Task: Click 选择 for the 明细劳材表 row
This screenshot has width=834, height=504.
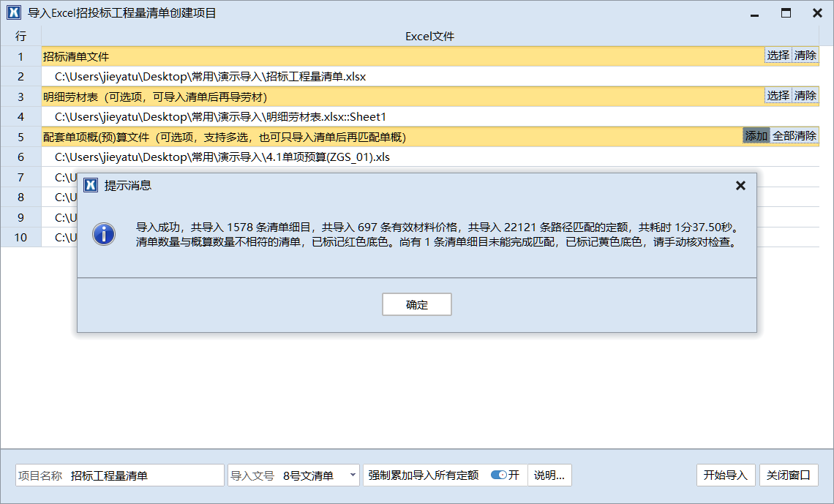Action: tap(778, 96)
